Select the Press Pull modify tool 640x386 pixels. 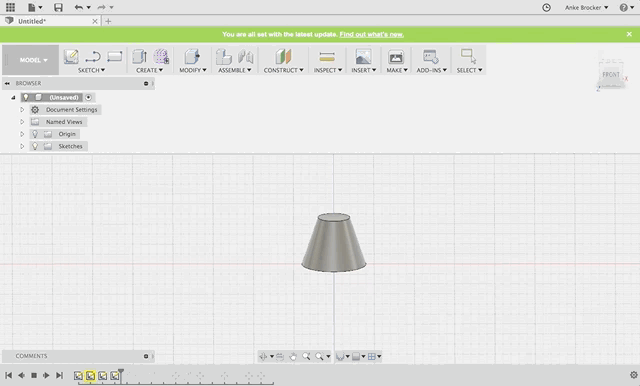(192, 56)
